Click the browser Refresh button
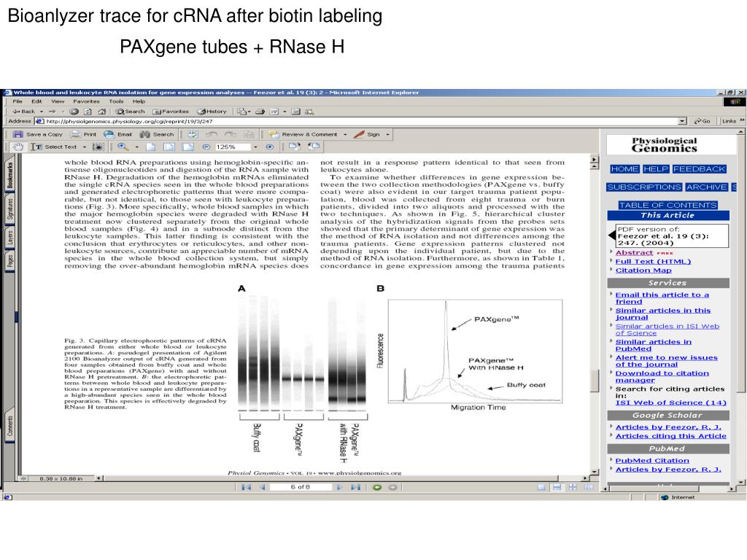The image size is (747, 560). click(88, 112)
